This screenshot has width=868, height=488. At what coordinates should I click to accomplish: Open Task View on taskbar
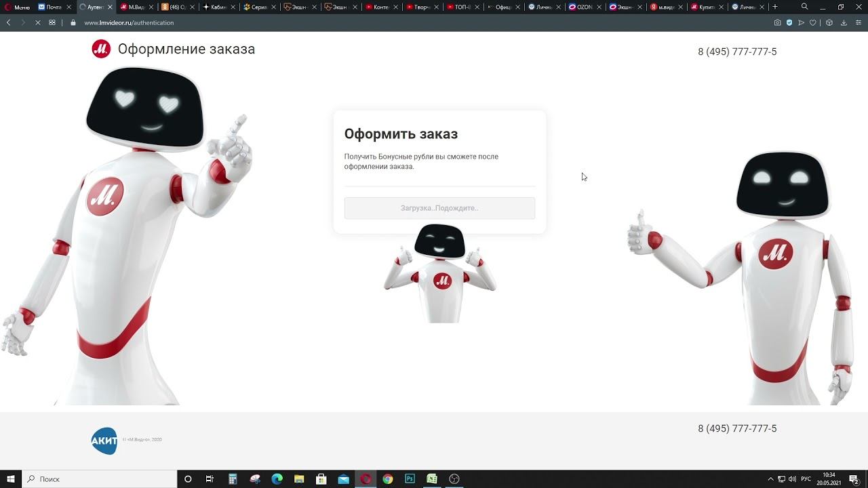coord(210,479)
